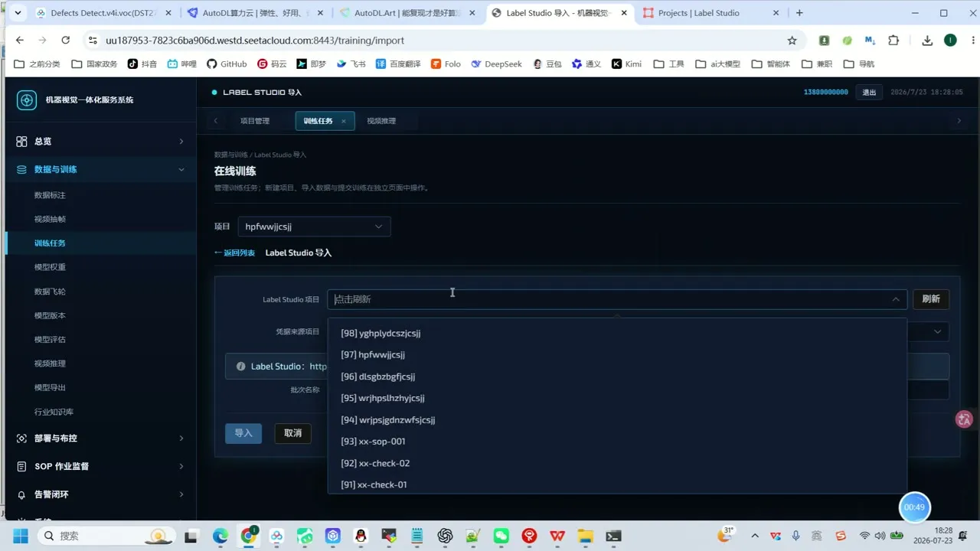Focus the Label Studio 项目 search field
980x551 pixels.
tap(610, 299)
